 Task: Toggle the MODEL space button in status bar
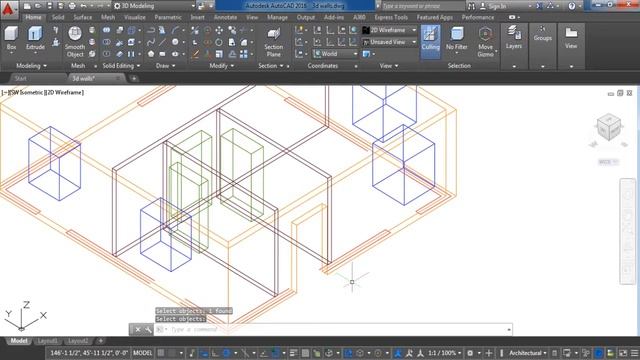click(x=142, y=353)
